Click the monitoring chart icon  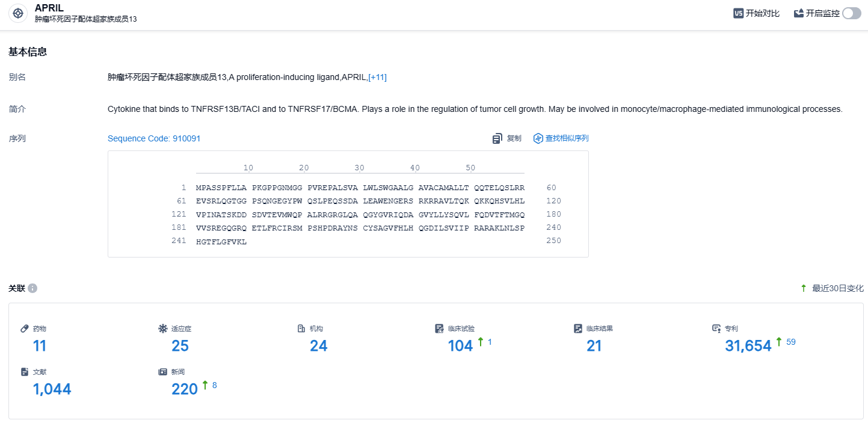[799, 13]
